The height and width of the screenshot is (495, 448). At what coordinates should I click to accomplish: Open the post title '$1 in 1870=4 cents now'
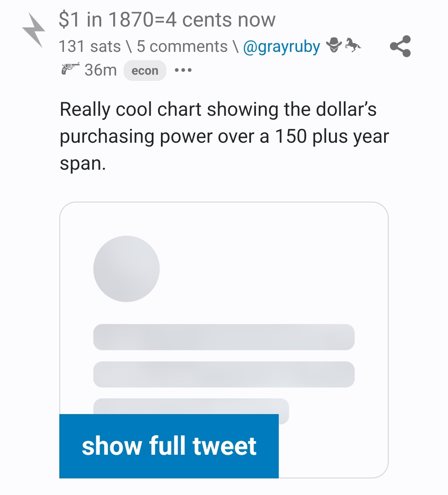coord(167,20)
